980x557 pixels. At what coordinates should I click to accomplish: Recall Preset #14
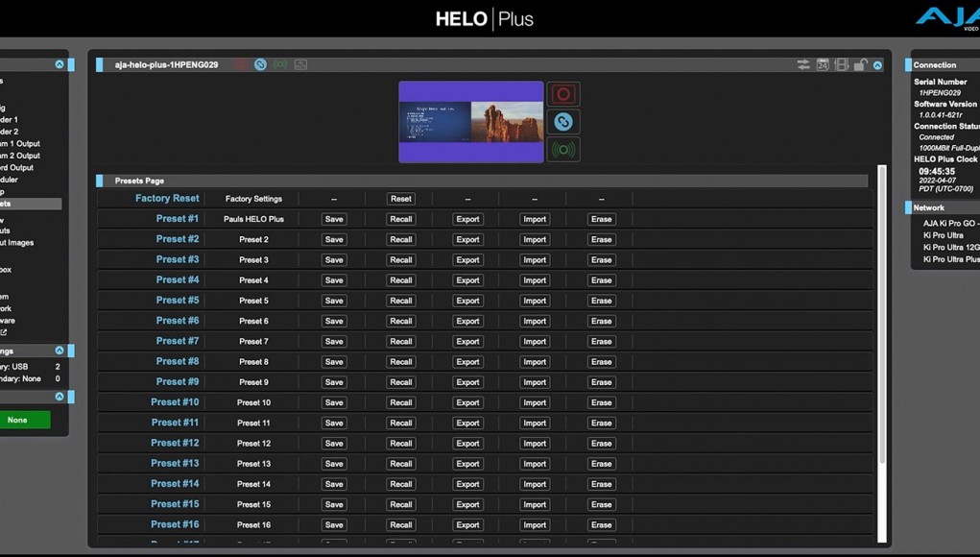point(400,484)
